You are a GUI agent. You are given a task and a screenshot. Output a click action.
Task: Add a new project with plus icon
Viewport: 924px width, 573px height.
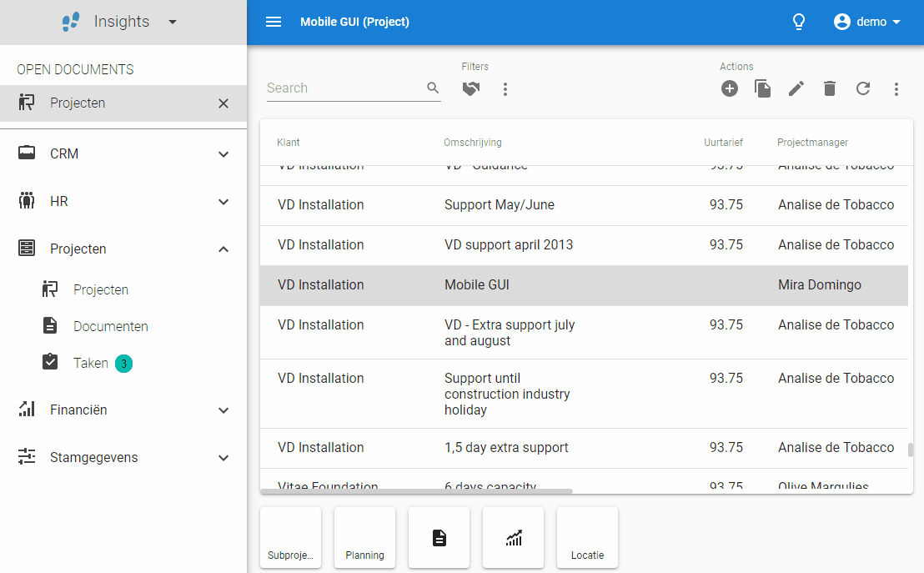730,88
